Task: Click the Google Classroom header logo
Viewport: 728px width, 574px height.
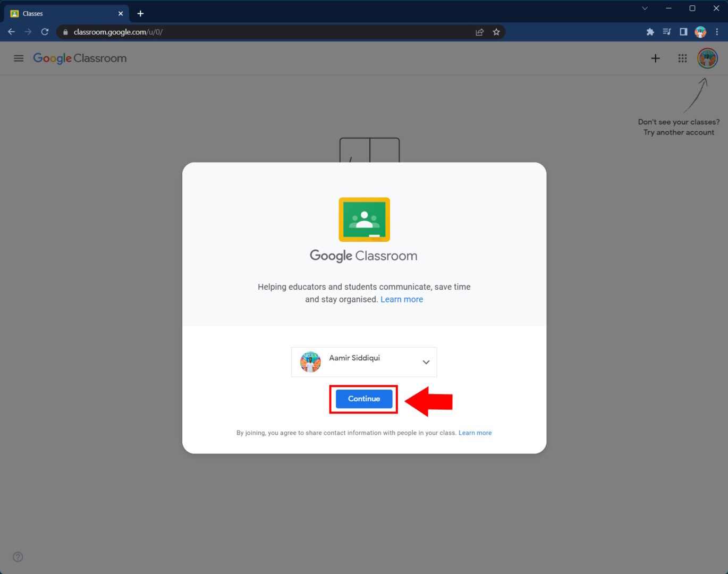Action: coord(80,58)
